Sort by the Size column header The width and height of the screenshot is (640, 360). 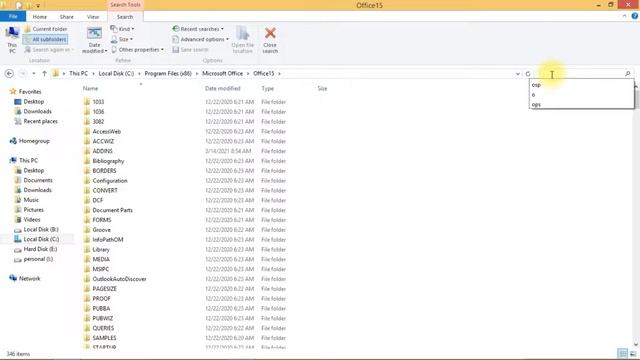click(322, 88)
